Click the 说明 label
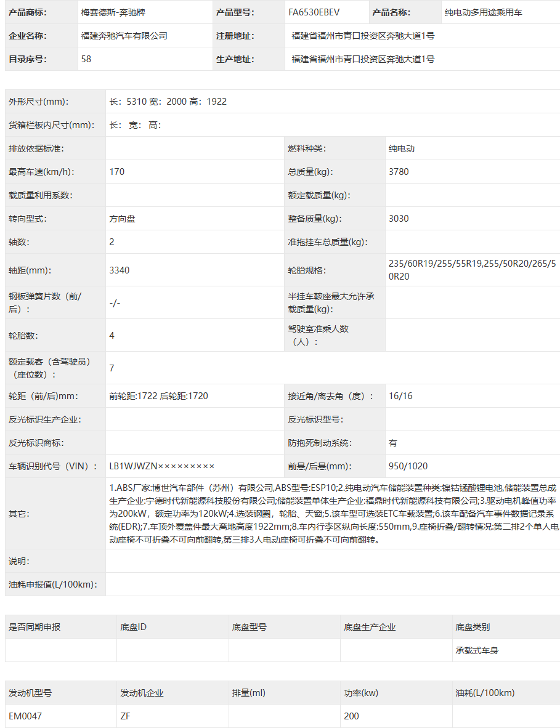 click(19, 561)
